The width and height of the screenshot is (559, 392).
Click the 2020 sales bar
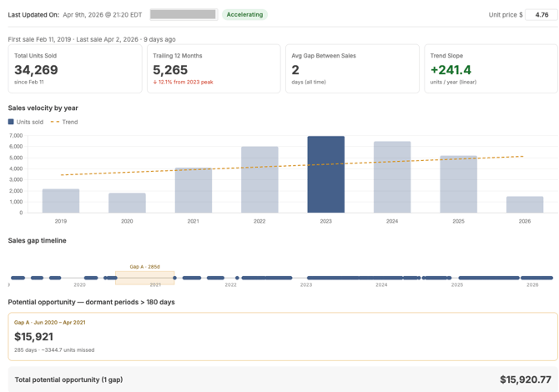[x=127, y=203]
